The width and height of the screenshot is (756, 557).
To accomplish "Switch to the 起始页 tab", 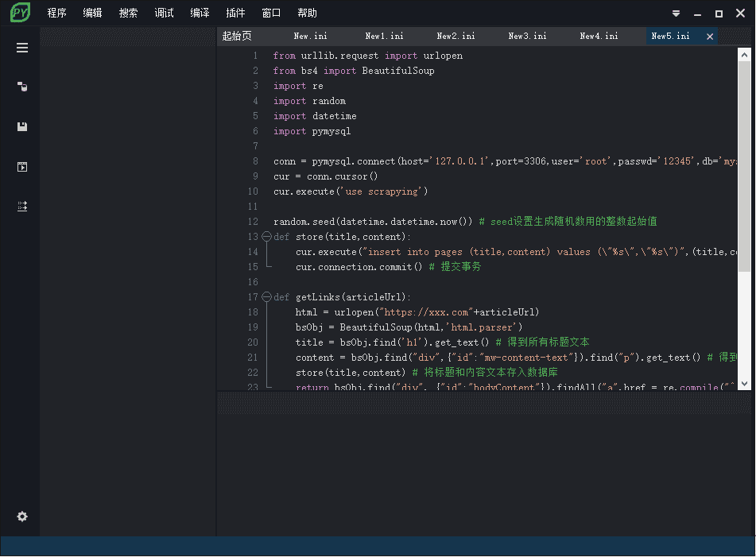I will coord(237,36).
